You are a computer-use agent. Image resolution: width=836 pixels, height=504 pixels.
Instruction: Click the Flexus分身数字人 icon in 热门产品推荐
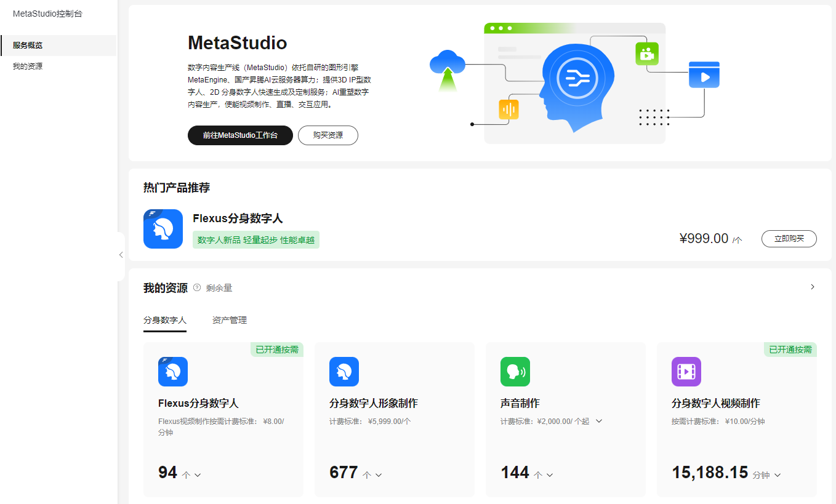click(x=163, y=229)
